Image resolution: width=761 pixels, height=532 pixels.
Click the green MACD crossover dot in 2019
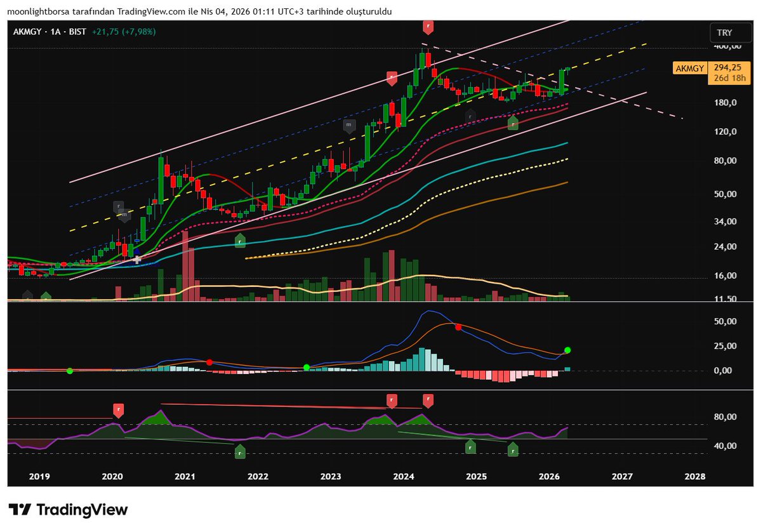(70, 371)
